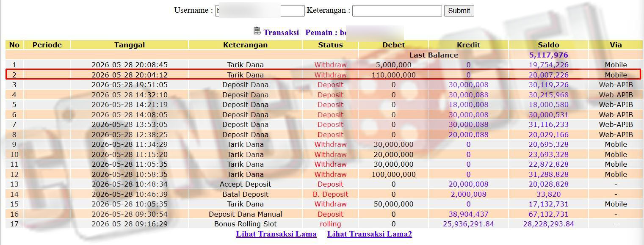The image size is (644, 245).
Task: Select date 2026-05-28 14:08:05
Action: click(130, 115)
